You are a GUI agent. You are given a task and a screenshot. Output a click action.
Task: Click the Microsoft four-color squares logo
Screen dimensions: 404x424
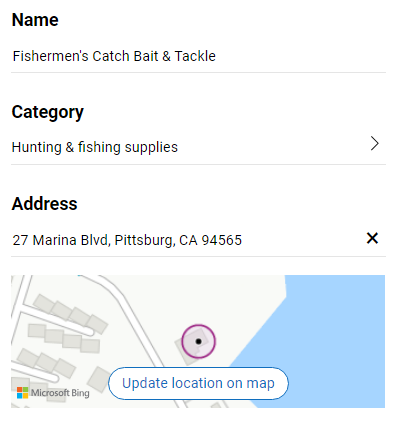click(x=23, y=393)
